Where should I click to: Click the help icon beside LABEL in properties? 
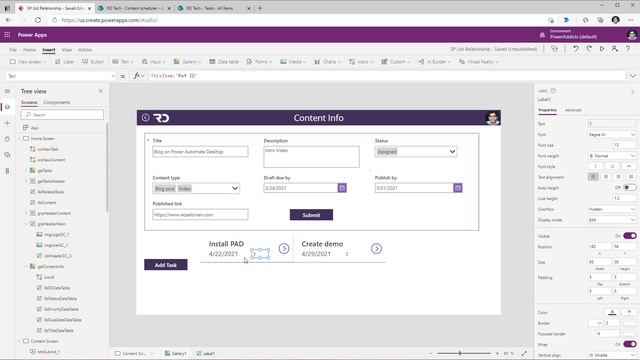tap(553, 91)
